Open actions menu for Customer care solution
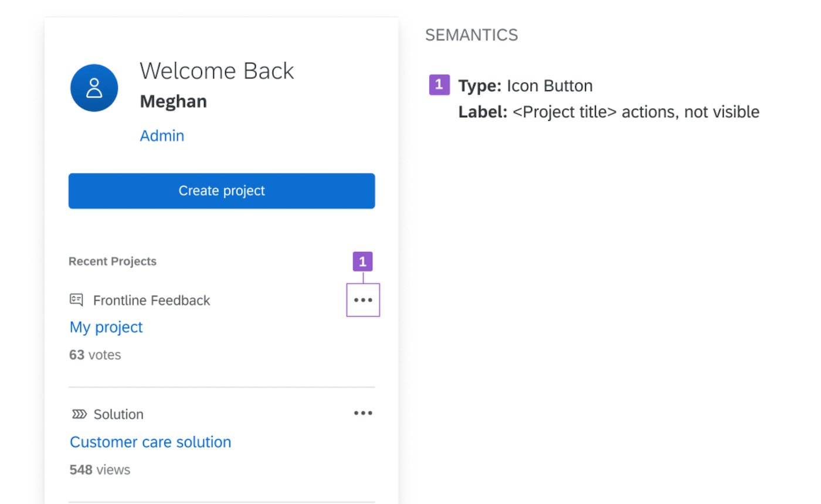Viewport: 821px width, 504px height. (363, 413)
